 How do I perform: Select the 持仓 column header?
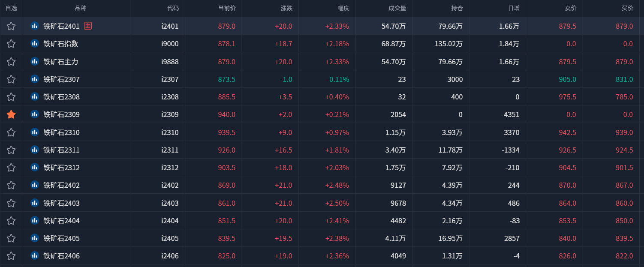[457, 8]
